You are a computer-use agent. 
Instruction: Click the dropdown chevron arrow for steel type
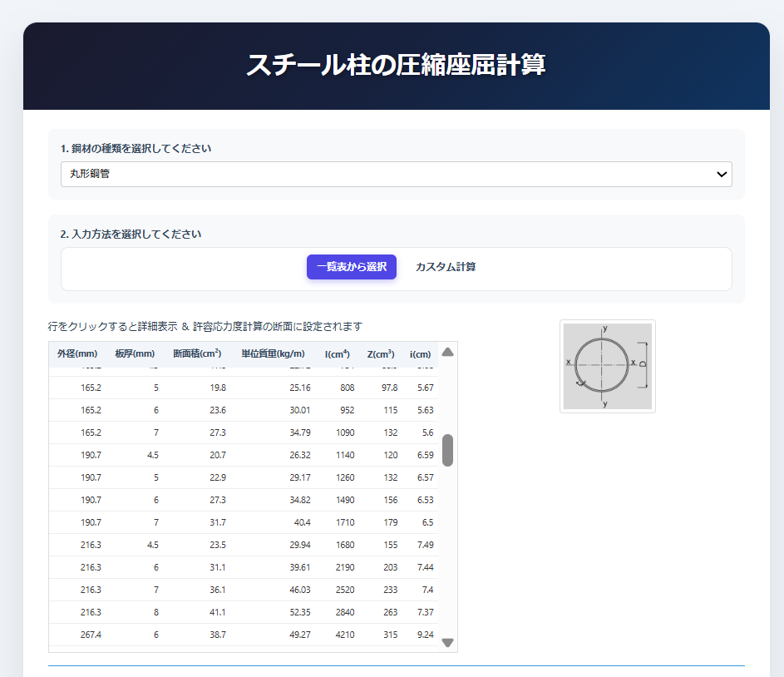tap(722, 175)
